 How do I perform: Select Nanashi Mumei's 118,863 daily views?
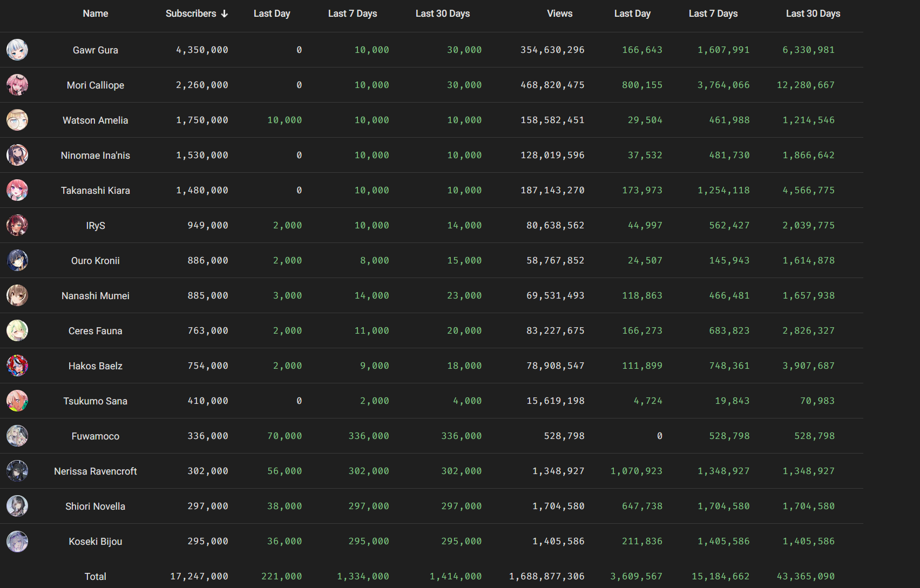[642, 295]
